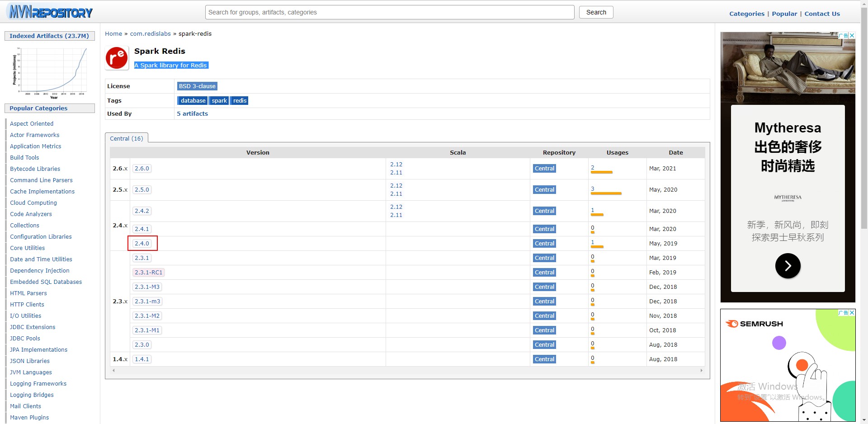Focus the artifact search input field

click(x=390, y=12)
